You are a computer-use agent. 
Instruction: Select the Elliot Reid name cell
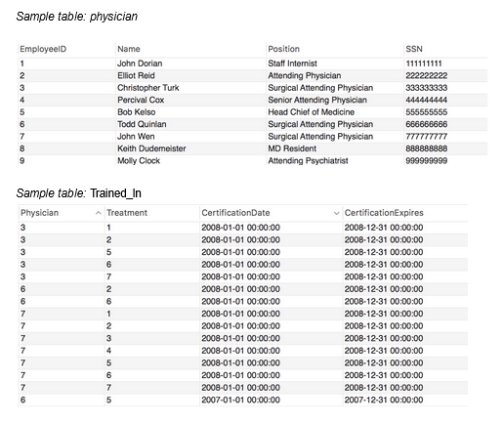point(136,76)
